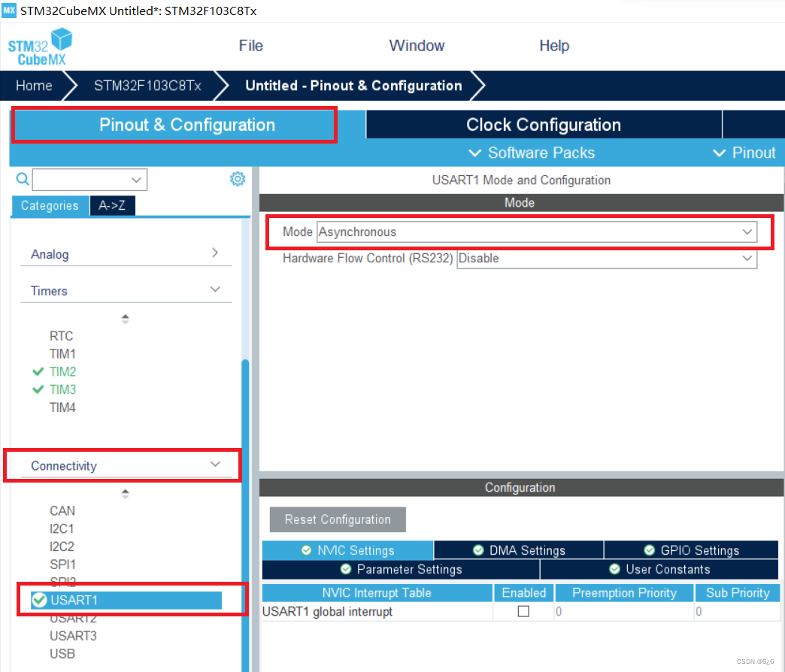Click the Sub Priority value for USART1
This screenshot has width=785, height=672.
click(737, 611)
